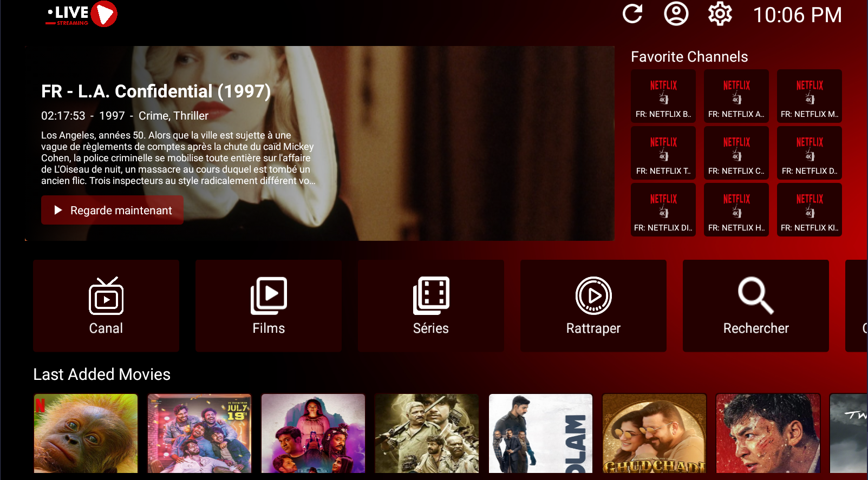Click the L.A. Confidential (1997) title
Image resolution: width=868 pixels, height=480 pixels.
pos(156,91)
